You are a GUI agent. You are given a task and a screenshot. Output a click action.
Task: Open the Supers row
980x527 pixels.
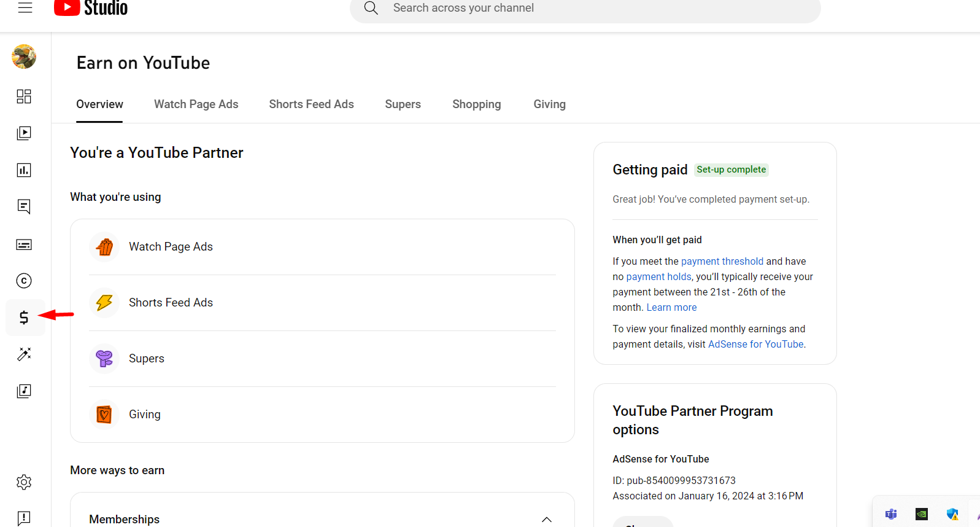coord(322,359)
